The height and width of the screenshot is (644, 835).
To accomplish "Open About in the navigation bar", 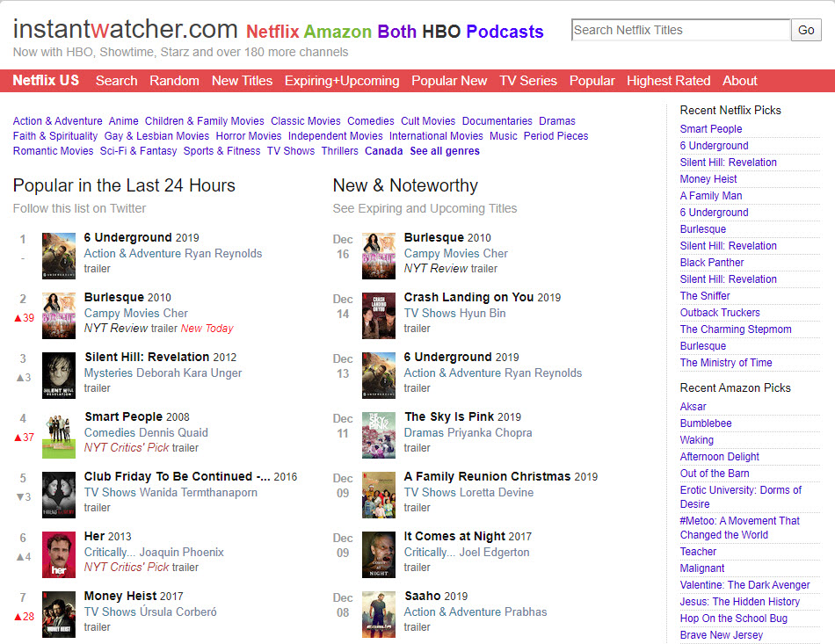I will (x=740, y=81).
